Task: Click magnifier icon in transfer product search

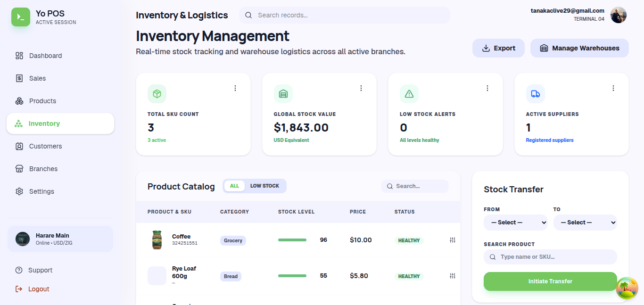Action: 493,257
